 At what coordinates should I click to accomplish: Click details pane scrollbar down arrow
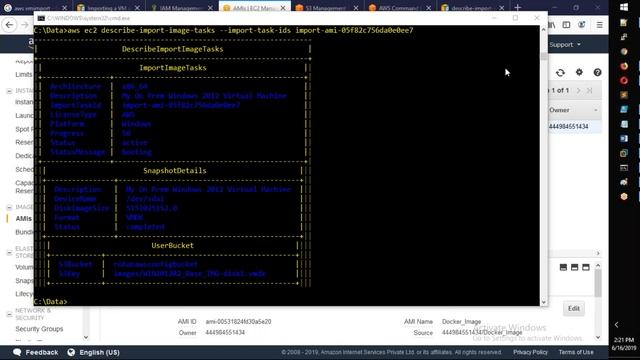598,338
